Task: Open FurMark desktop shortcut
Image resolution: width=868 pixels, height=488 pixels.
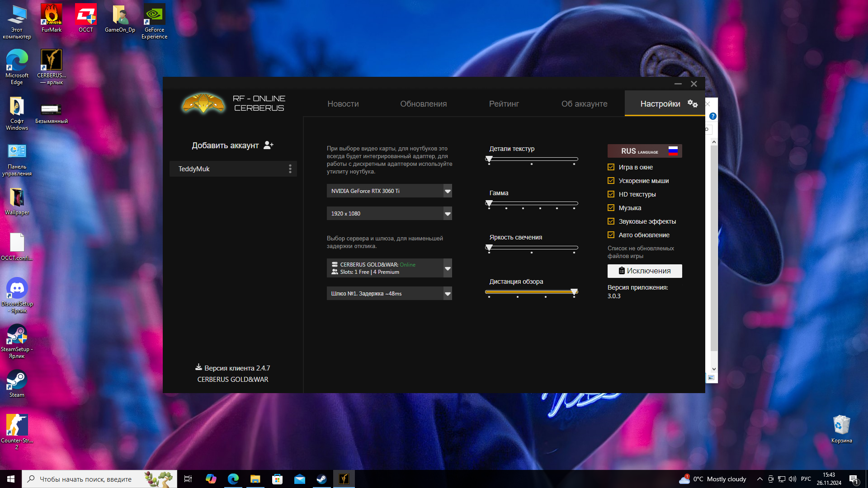Action: pyautogui.click(x=52, y=19)
